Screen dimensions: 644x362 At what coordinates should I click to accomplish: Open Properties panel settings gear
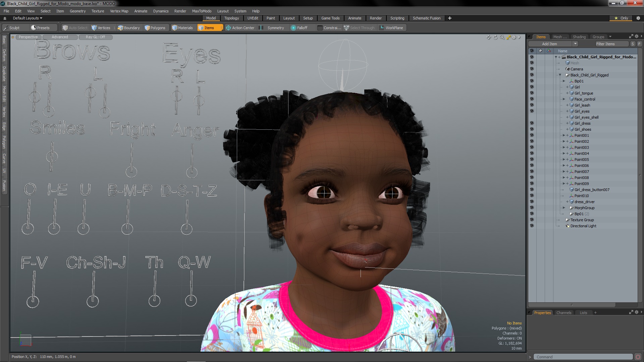pos(637,312)
